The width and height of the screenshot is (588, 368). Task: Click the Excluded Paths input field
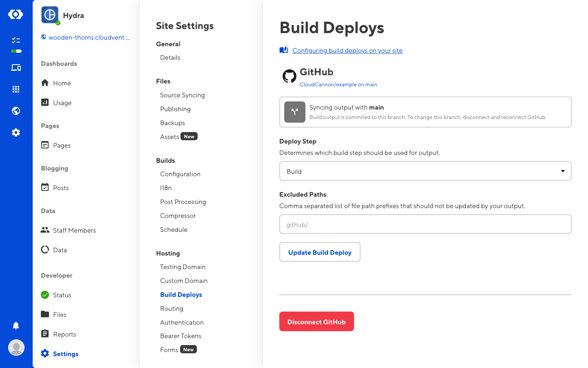(x=425, y=224)
